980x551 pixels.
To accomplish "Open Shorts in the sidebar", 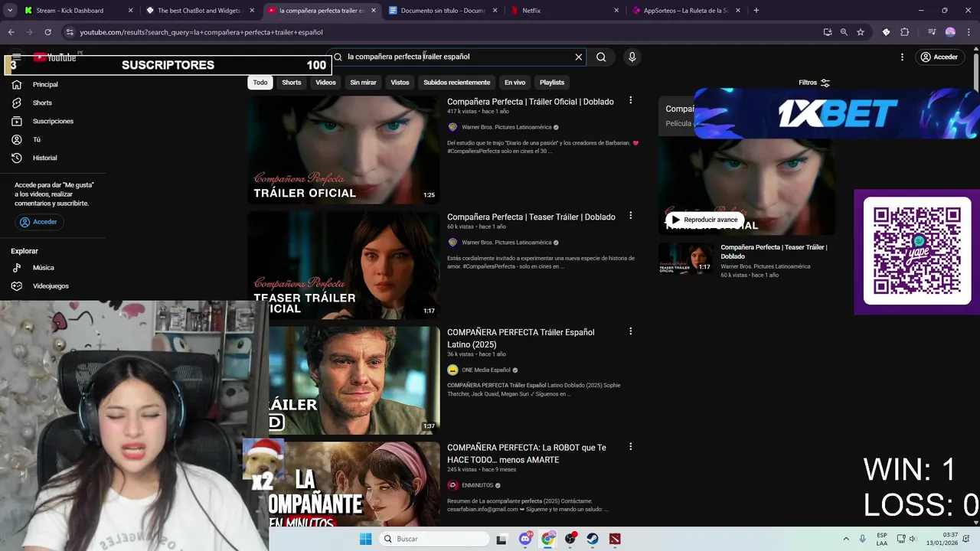I will coord(42,103).
